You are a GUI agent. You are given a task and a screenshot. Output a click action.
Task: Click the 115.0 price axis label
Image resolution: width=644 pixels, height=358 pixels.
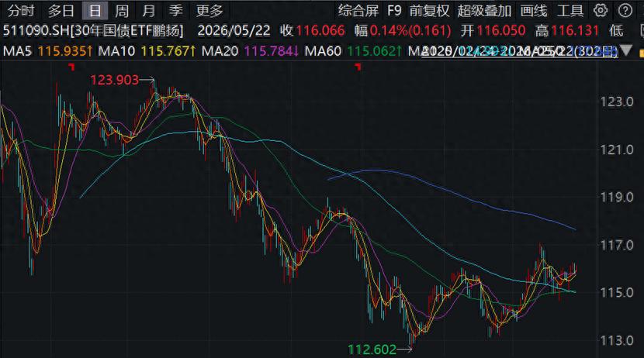(617, 293)
